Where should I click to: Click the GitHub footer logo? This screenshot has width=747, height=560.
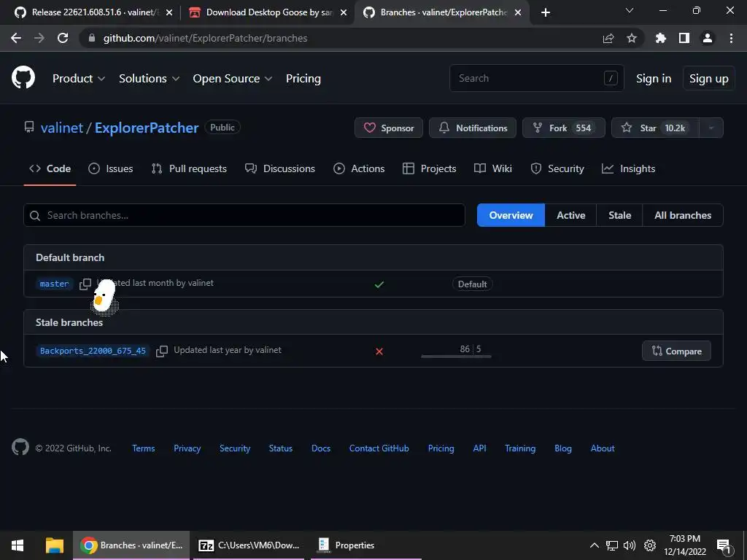pyautogui.click(x=20, y=448)
